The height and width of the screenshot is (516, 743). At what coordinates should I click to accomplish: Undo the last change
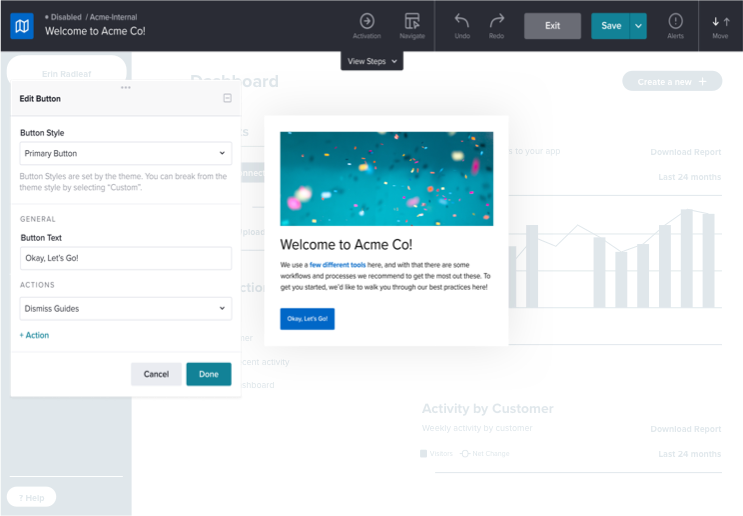click(x=462, y=26)
